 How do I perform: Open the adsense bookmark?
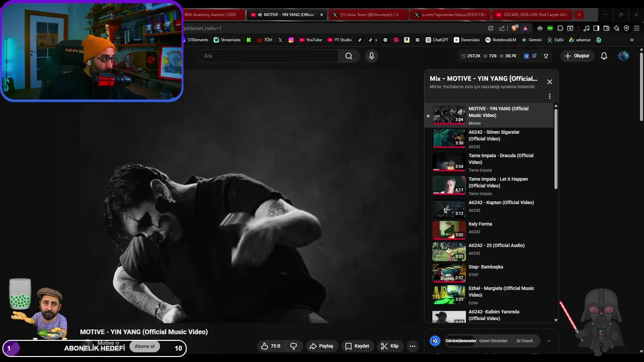pyautogui.click(x=580, y=40)
